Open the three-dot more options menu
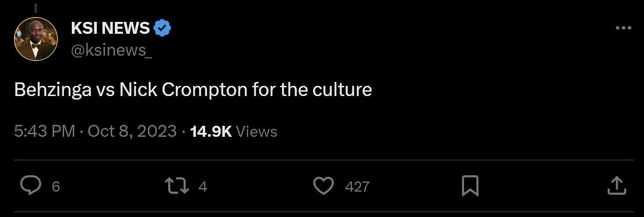644x217 pixels. pyautogui.click(x=623, y=28)
